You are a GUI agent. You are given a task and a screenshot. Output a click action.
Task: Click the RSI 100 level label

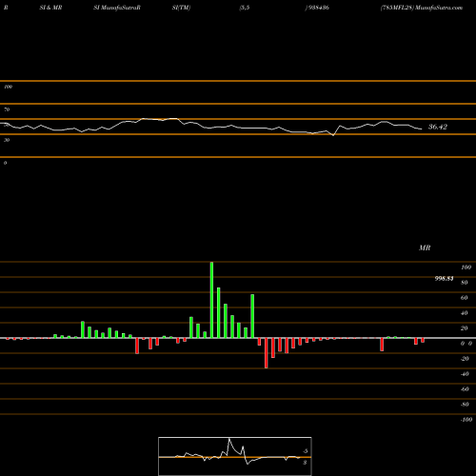pyautogui.click(x=8, y=87)
